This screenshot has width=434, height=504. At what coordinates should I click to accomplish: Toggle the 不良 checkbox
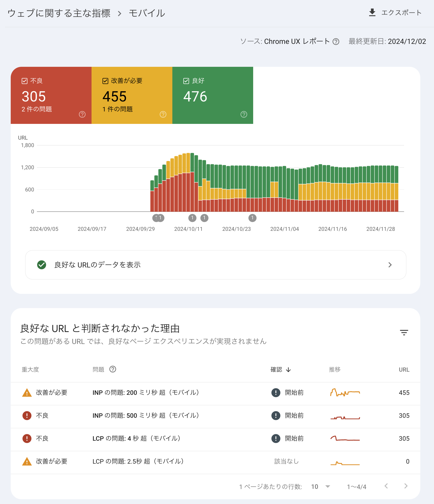pos(24,81)
